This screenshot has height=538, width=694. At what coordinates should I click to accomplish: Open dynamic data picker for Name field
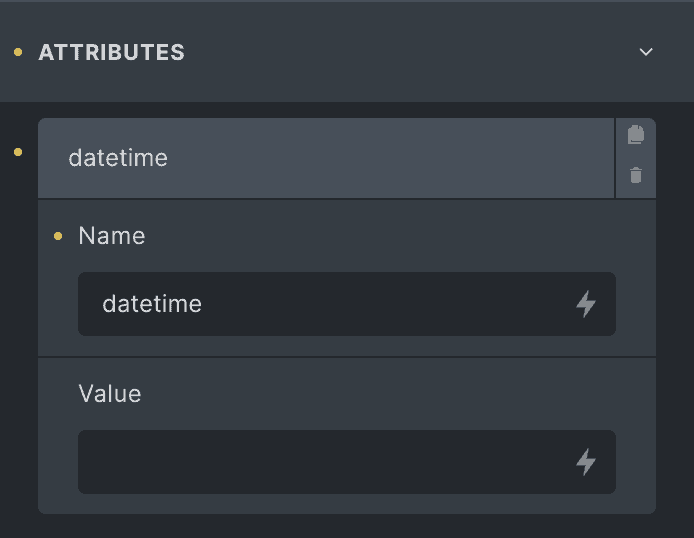point(586,304)
